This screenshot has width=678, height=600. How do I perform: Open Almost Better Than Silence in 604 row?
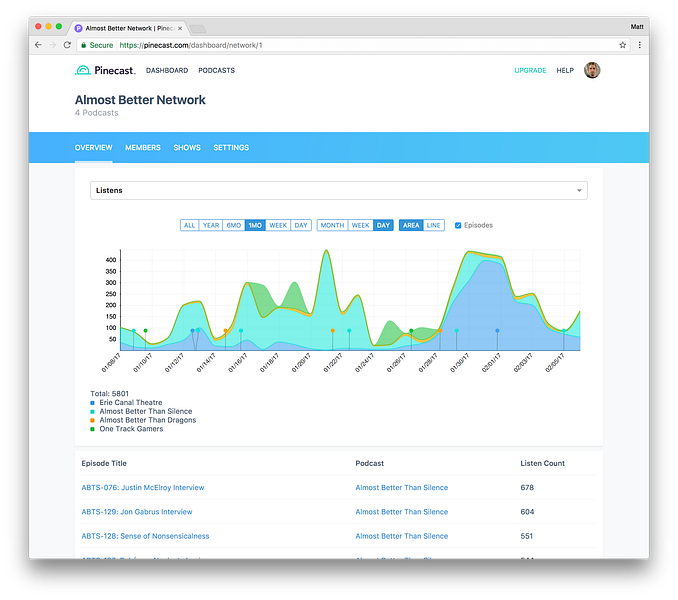[402, 512]
